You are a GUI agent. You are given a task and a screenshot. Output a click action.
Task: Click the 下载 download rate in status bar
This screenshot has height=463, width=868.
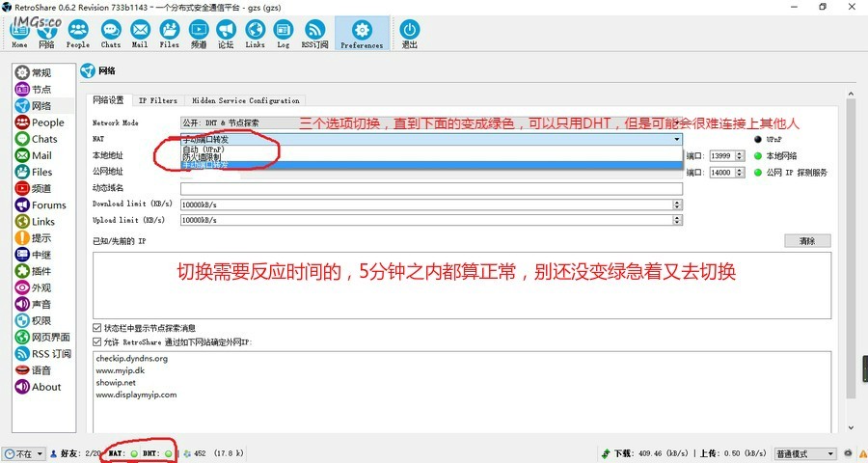(646, 453)
